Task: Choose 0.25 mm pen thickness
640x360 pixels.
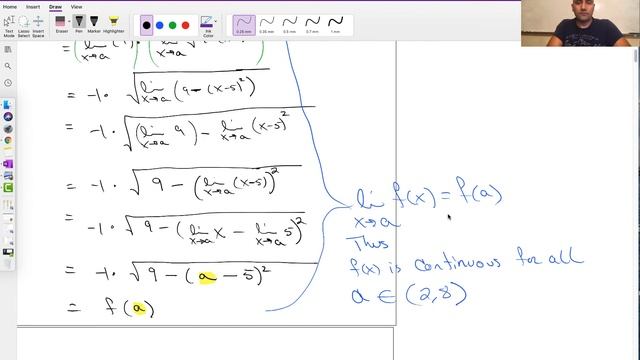Action: pos(244,25)
